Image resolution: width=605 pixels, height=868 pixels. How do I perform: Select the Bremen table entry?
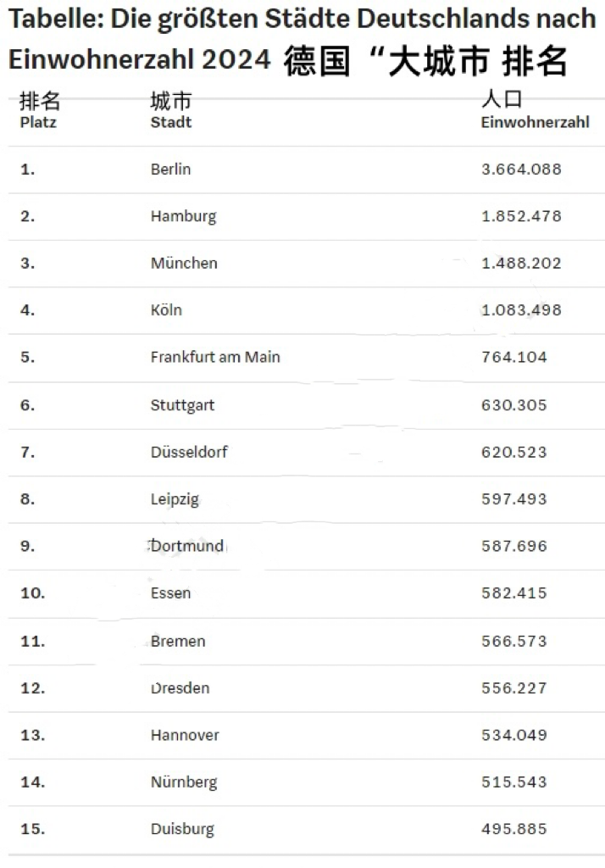(178, 641)
